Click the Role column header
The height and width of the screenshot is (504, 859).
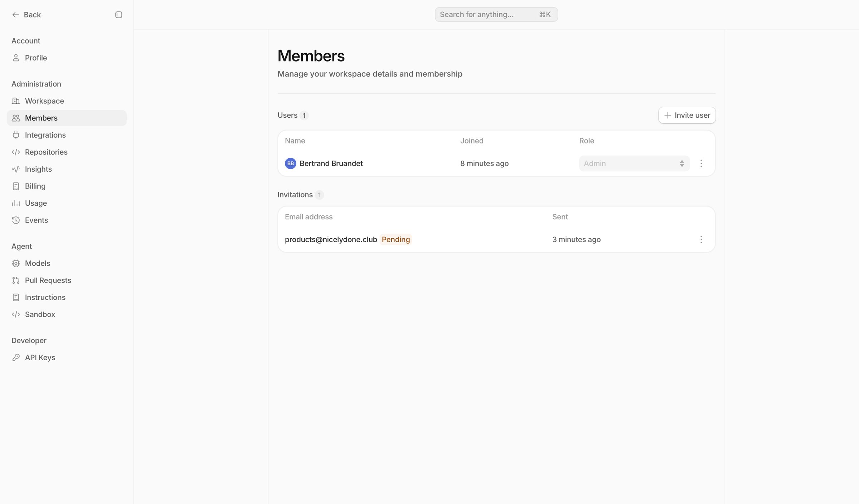coord(586,141)
